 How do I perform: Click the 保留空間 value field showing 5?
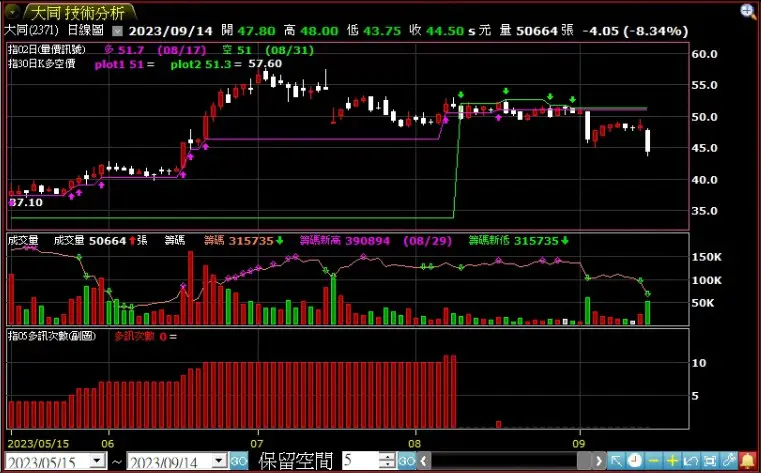(x=361, y=461)
